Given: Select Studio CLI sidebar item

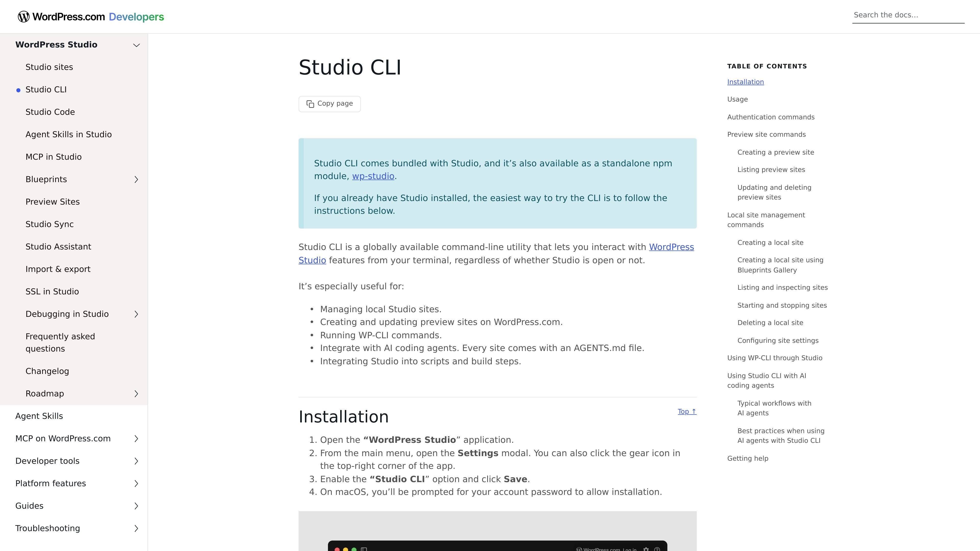Looking at the screenshot, I should coord(46,90).
